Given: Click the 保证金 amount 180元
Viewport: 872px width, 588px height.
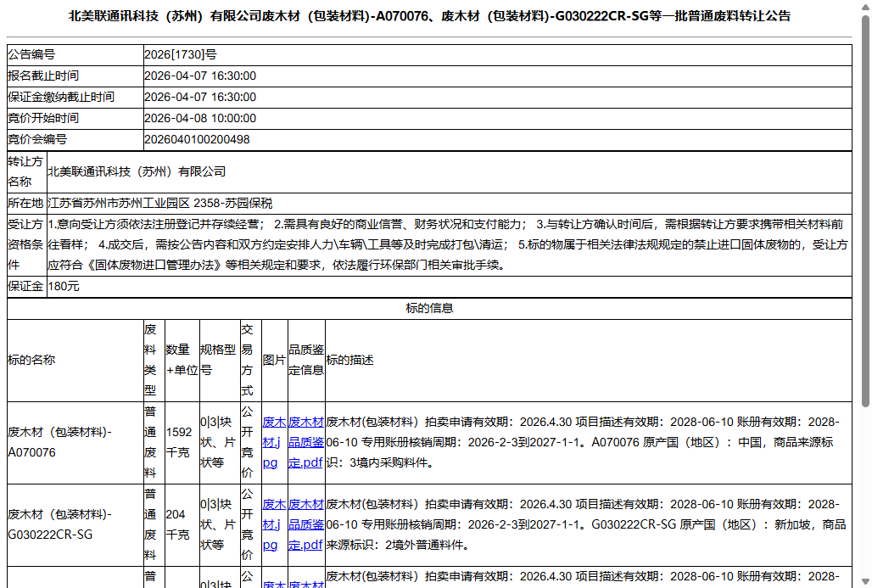Looking at the screenshot, I should (x=65, y=286).
